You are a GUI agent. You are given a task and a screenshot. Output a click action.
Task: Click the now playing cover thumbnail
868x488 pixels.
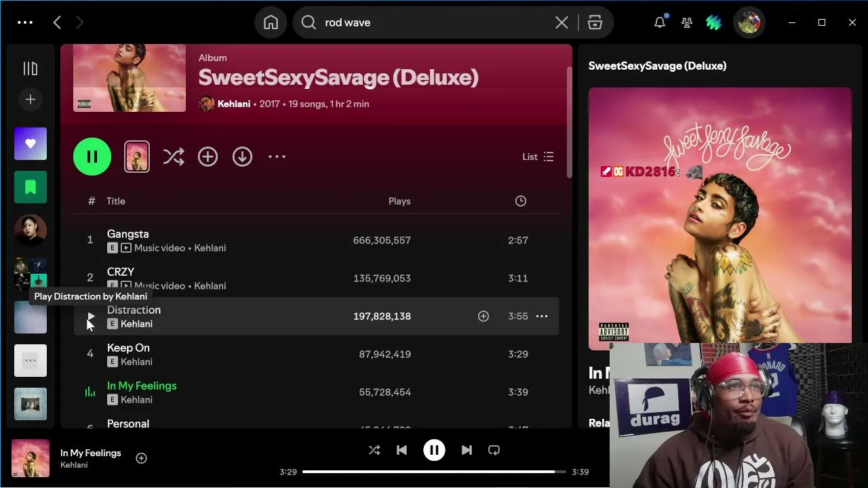tap(31, 458)
